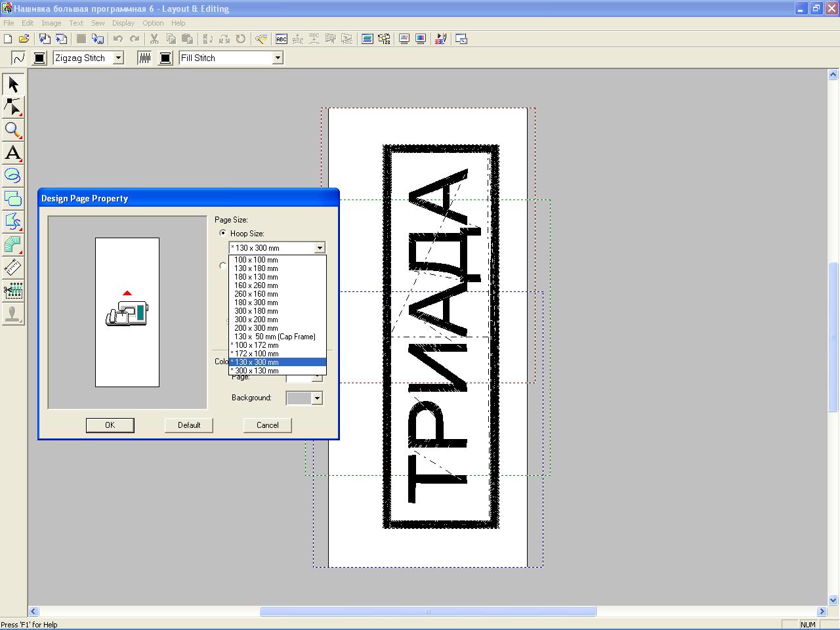This screenshot has height=630, width=840.
Task: Open the Zigzag Stitch dropdown
Action: pyautogui.click(x=118, y=58)
